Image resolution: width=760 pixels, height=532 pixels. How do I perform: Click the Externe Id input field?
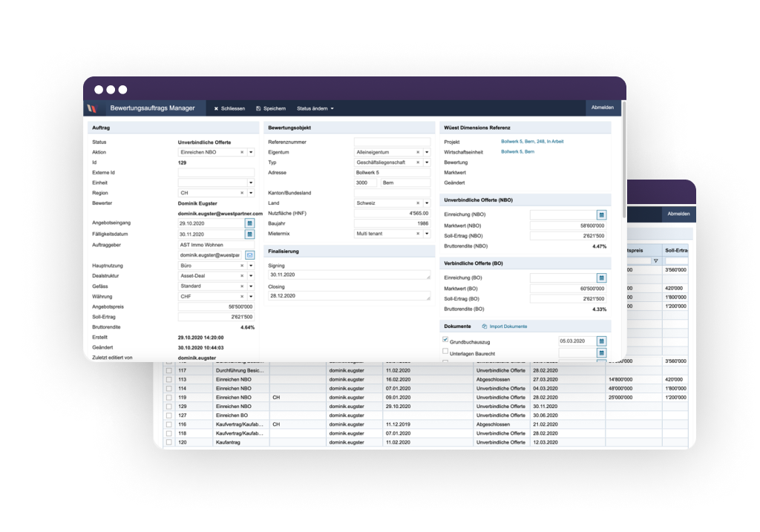tap(216, 172)
